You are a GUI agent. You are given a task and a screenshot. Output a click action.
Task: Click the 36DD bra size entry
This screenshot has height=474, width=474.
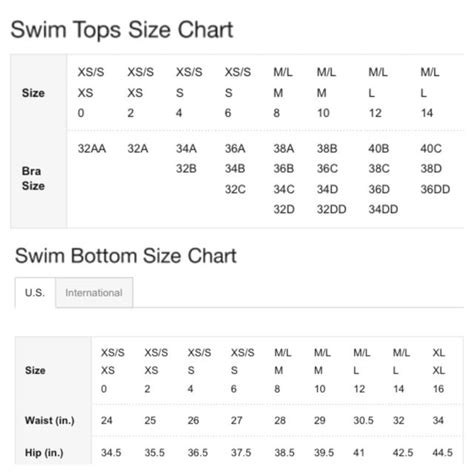(x=435, y=189)
